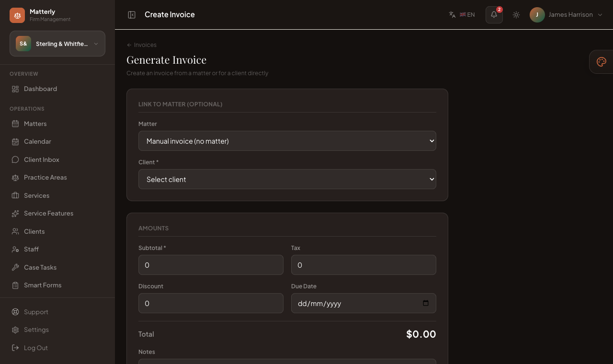Click the Case Tasks wrench icon

click(15, 268)
